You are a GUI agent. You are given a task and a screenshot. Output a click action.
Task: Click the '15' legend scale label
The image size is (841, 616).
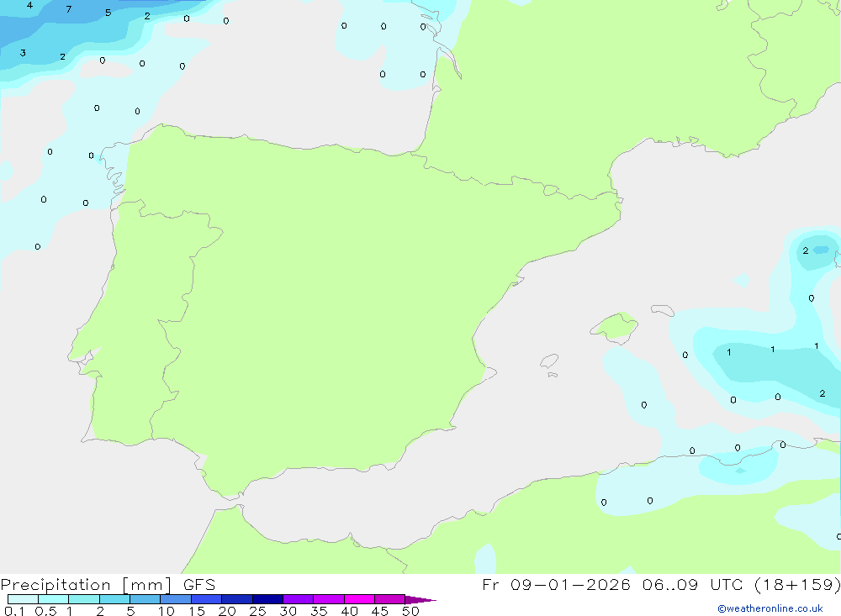click(197, 611)
